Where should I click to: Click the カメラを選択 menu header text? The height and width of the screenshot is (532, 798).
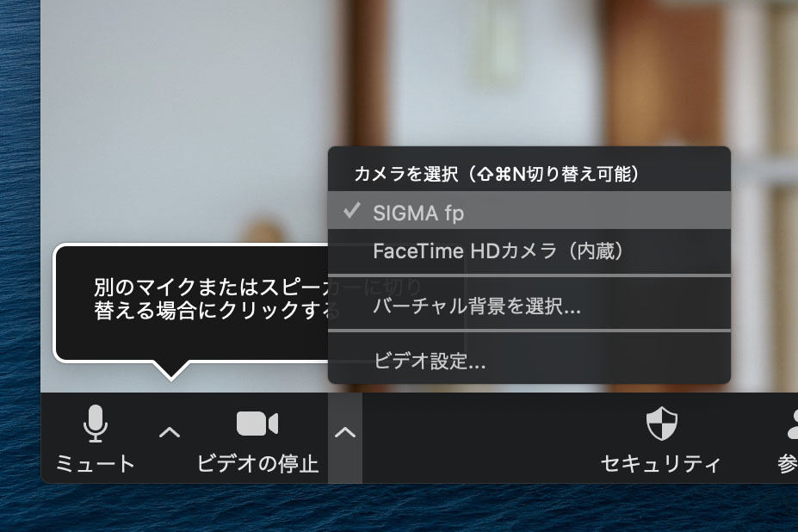pyautogui.click(x=496, y=174)
